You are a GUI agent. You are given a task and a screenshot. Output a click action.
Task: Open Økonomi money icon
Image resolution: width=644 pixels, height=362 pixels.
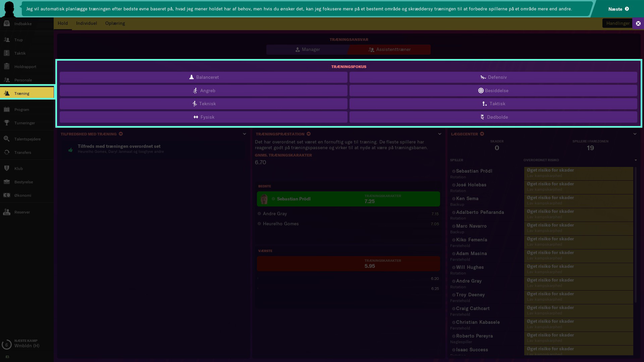coord(7,195)
